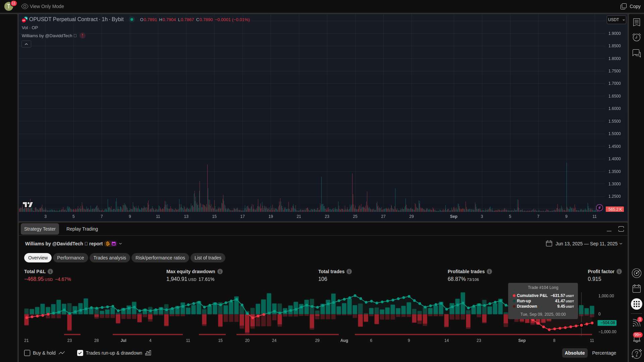This screenshot has height=362, width=644.
Task: Switch to the Replay Trading tab
Action: point(82,229)
